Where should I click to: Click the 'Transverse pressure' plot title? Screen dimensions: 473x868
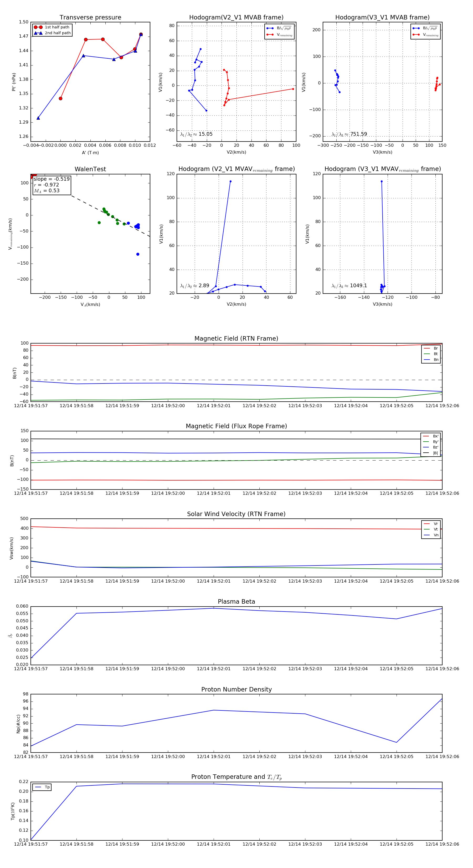[x=90, y=17]
